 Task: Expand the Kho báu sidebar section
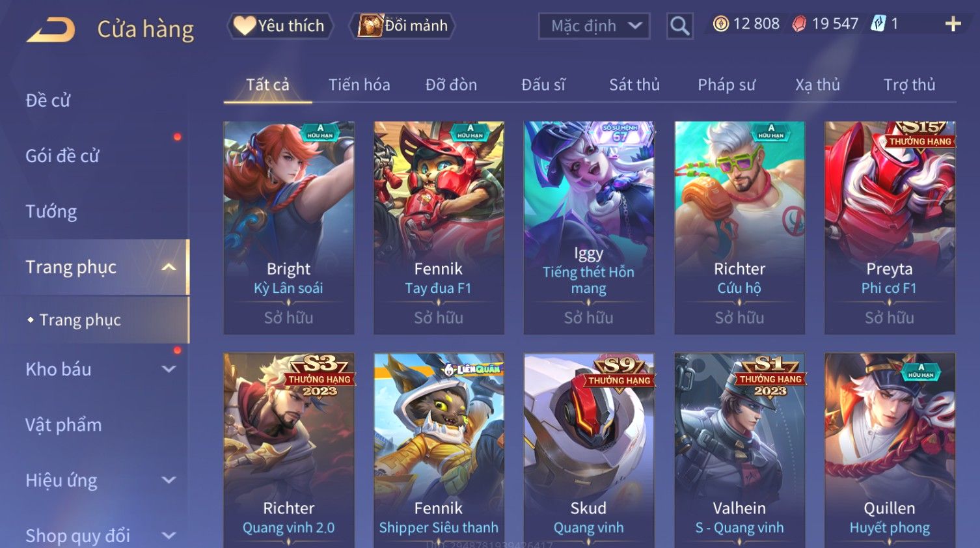pos(169,369)
